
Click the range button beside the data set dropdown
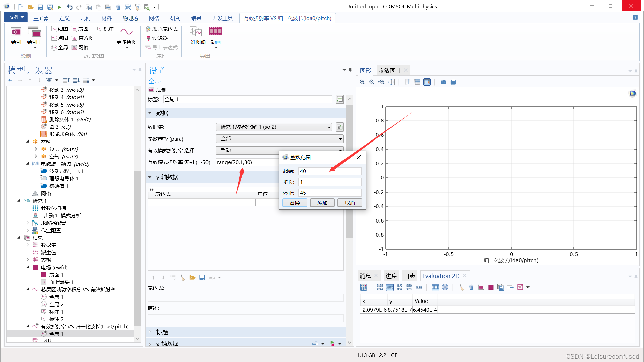point(340,127)
